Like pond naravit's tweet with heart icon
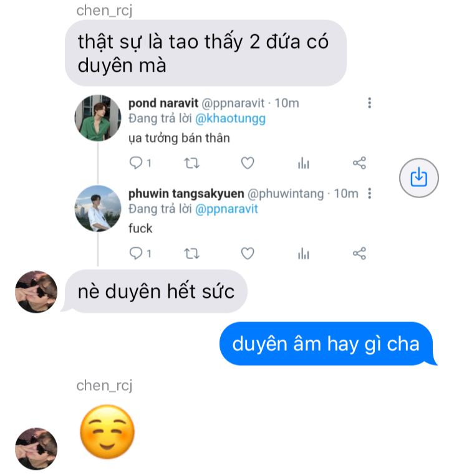The image size is (449, 476). (248, 163)
